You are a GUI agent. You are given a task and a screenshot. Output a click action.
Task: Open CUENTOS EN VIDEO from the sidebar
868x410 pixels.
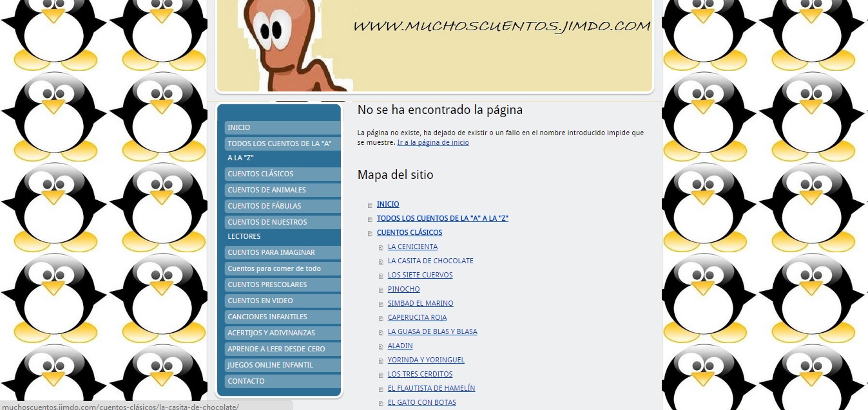click(260, 301)
